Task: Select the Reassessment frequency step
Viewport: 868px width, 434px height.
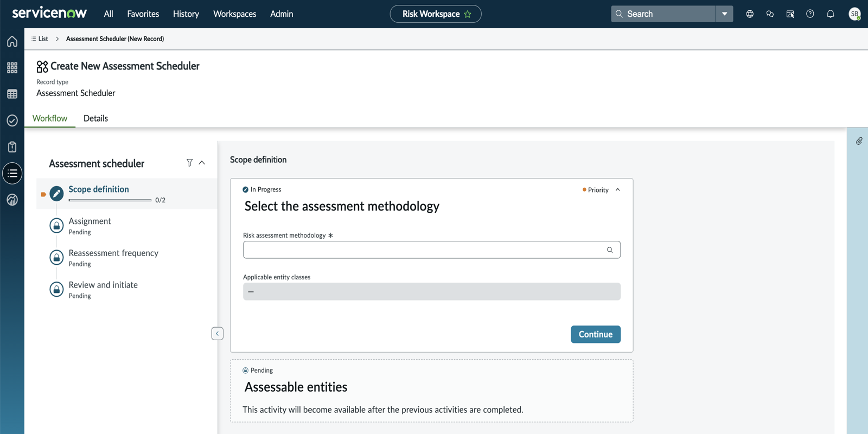Action: (127, 258)
